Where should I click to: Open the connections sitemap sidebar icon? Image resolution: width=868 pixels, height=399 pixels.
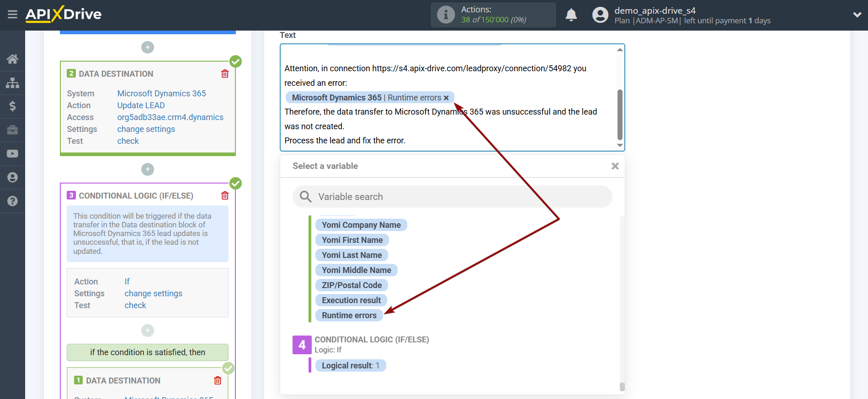[12, 83]
